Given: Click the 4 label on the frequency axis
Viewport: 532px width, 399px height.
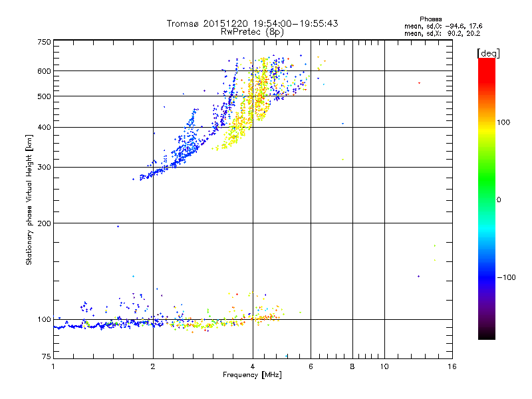Looking at the screenshot, I should tap(253, 366).
